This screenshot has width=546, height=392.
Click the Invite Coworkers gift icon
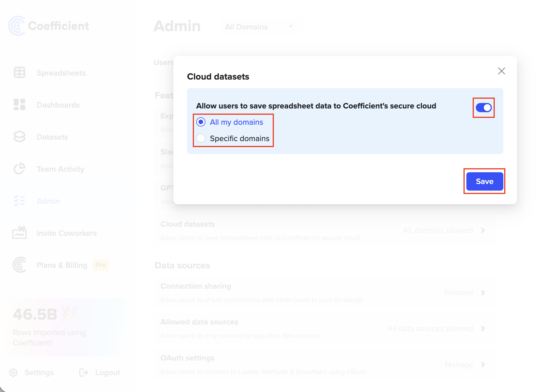coord(19,233)
